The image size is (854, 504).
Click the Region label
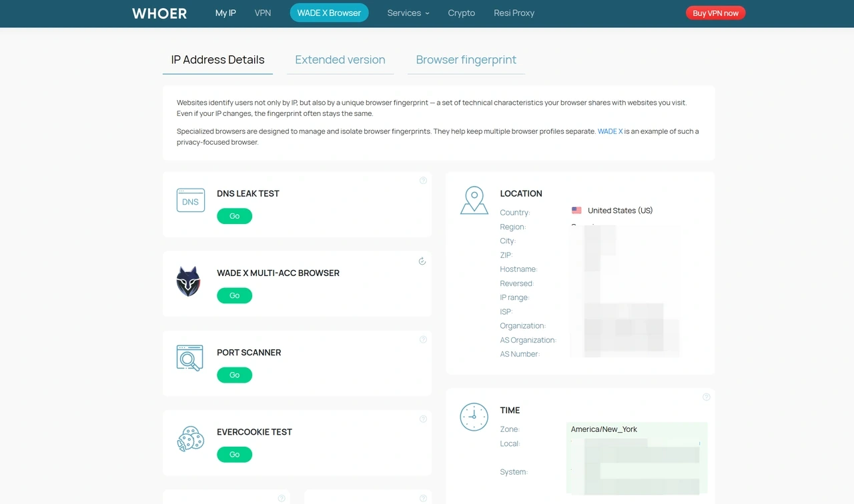point(513,227)
